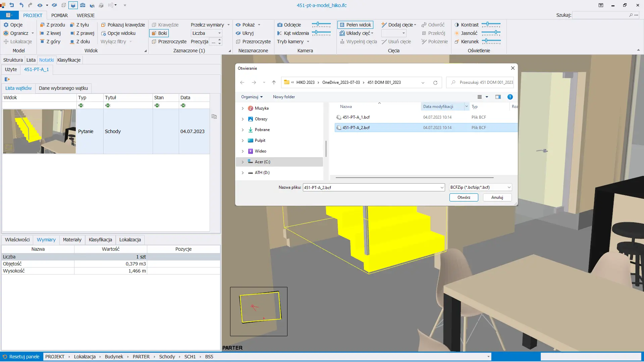Viewport: 644px width, 362px height.
Task: Select the Z prawej right view
Action: (x=82, y=33)
